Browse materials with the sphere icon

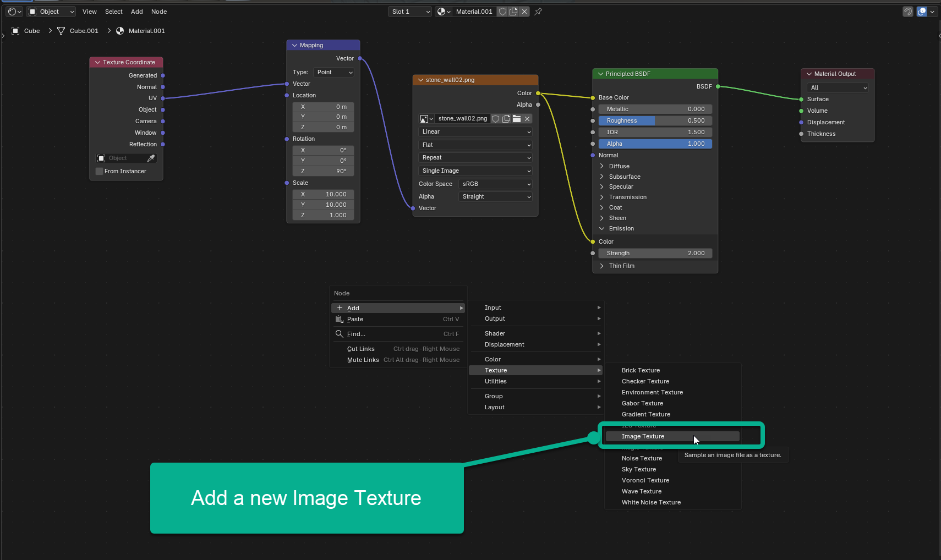click(x=443, y=12)
